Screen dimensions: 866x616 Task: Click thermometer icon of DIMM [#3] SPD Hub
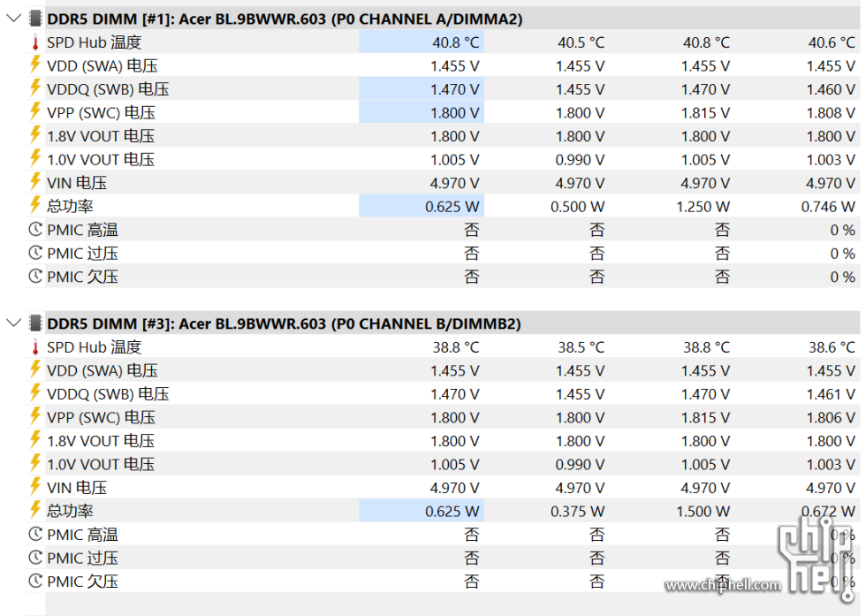(x=35, y=347)
